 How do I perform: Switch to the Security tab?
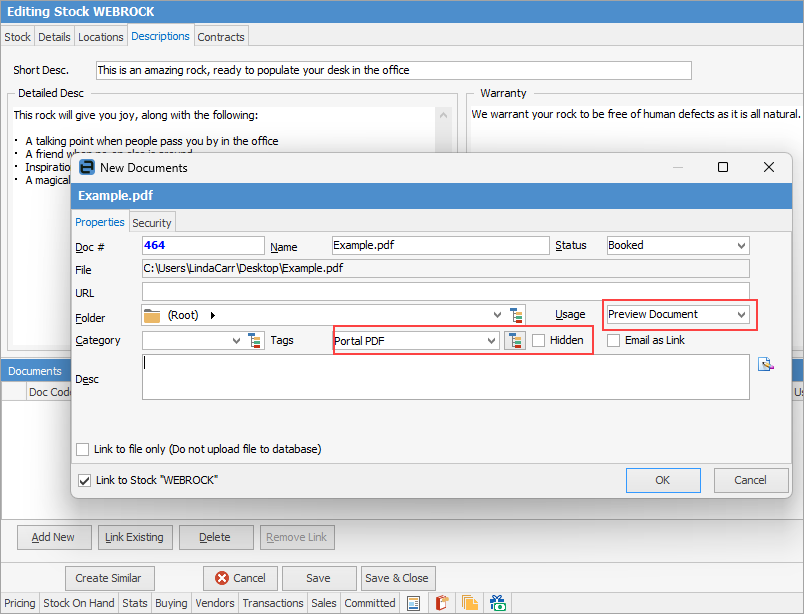(x=152, y=222)
